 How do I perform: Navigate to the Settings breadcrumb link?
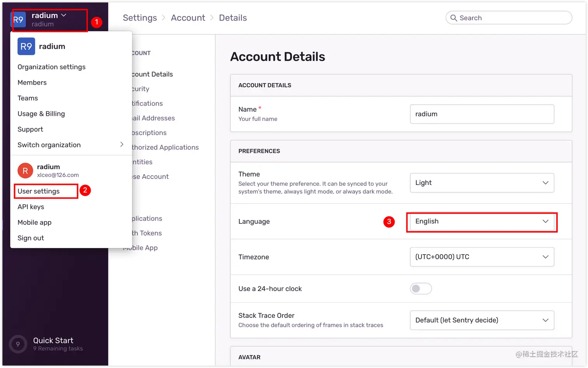(140, 17)
